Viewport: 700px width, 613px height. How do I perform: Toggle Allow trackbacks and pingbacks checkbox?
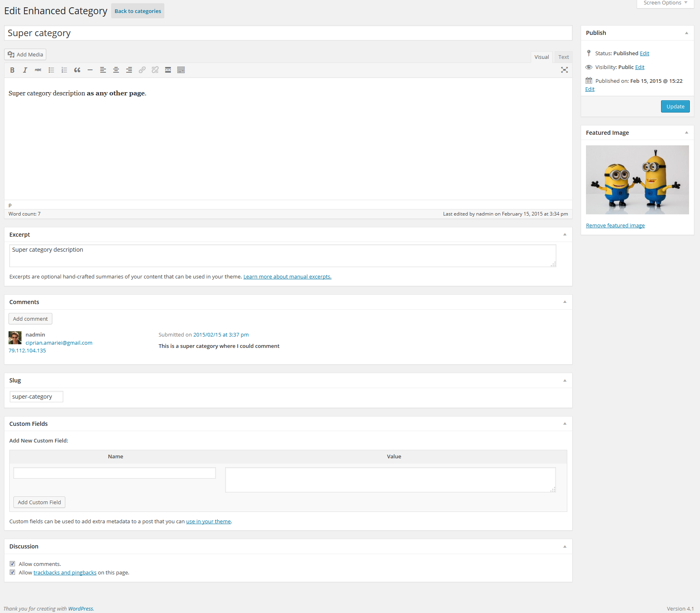13,572
